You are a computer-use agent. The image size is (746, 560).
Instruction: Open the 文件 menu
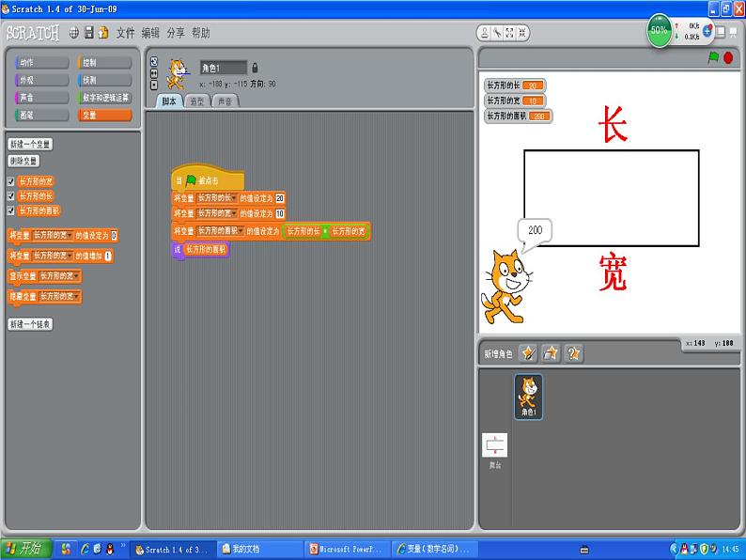(125, 33)
